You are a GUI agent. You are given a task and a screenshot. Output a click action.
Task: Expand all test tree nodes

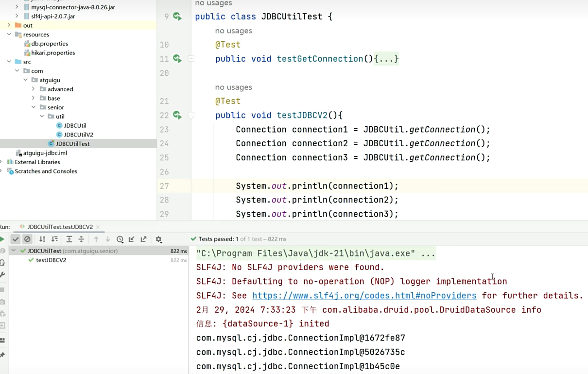(x=69, y=239)
